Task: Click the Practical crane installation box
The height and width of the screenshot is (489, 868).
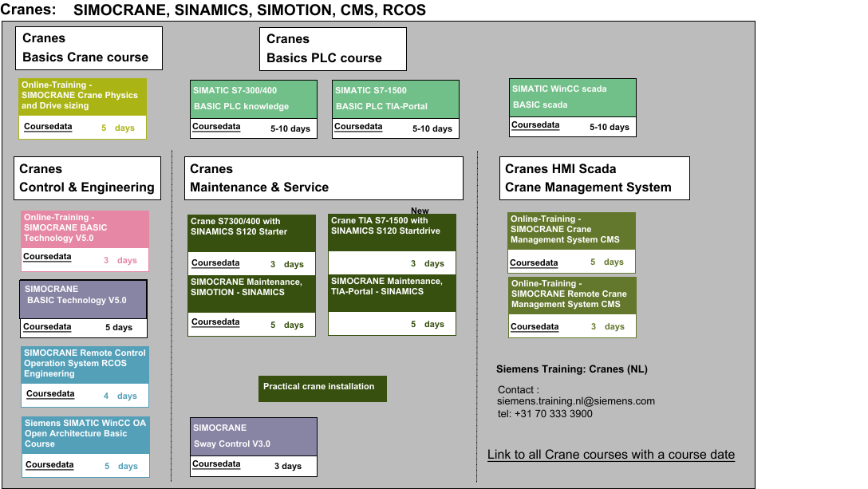Action: [323, 388]
